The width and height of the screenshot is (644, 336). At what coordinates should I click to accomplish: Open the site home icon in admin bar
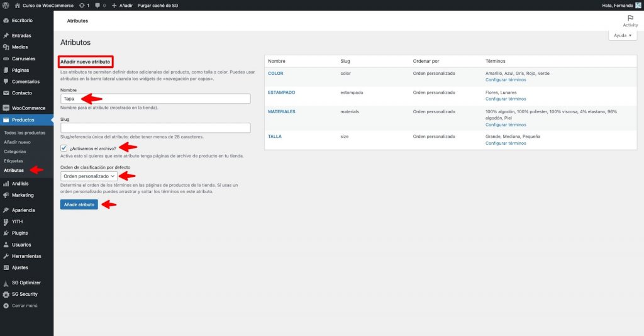tap(17, 5)
